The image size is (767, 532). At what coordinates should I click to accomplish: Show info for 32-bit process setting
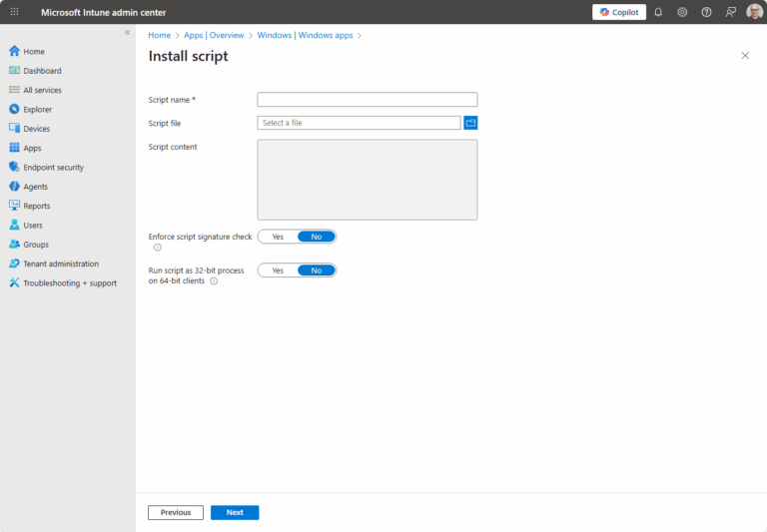pos(214,281)
